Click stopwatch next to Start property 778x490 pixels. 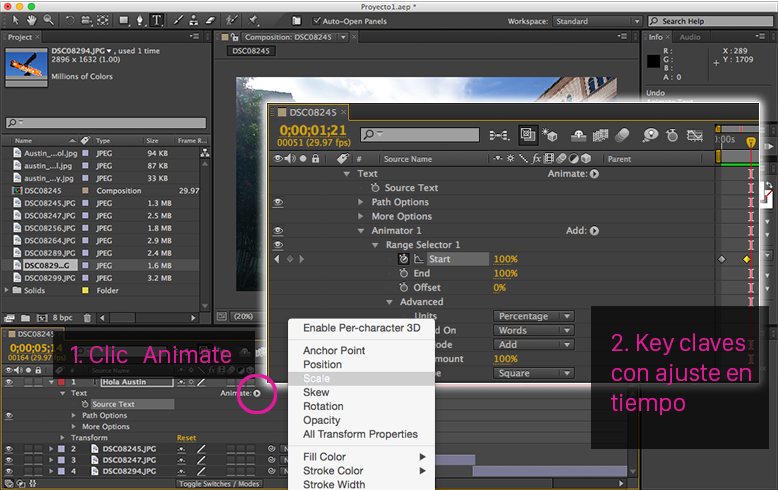403,259
